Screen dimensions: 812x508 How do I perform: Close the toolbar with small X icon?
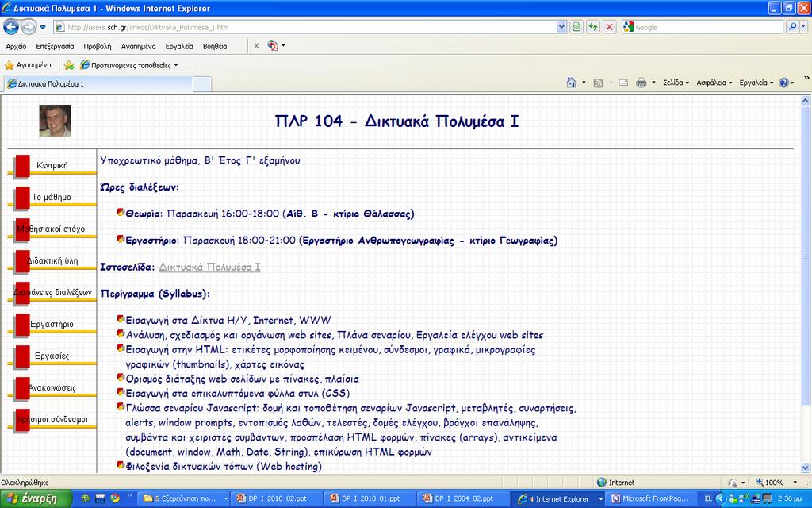[x=256, y=45]
